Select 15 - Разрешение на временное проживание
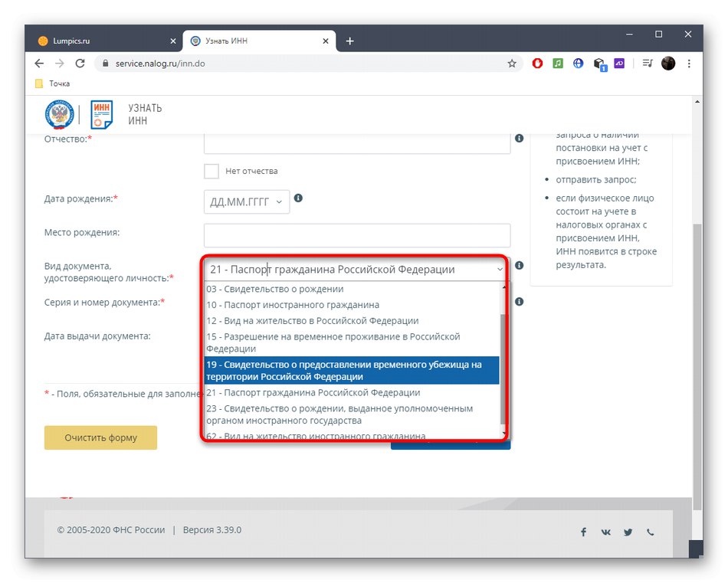The image size is (728, 583). pos(352,342)
